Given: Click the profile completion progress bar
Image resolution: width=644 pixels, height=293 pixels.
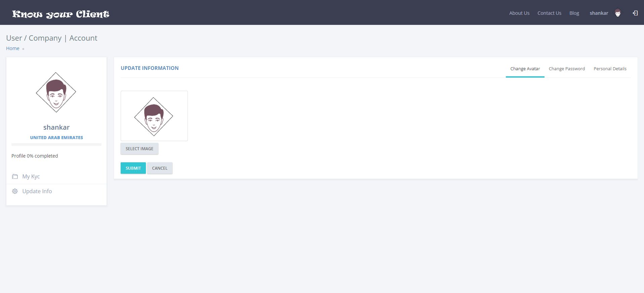Looking at the screenshot, I should coord(56,144).
